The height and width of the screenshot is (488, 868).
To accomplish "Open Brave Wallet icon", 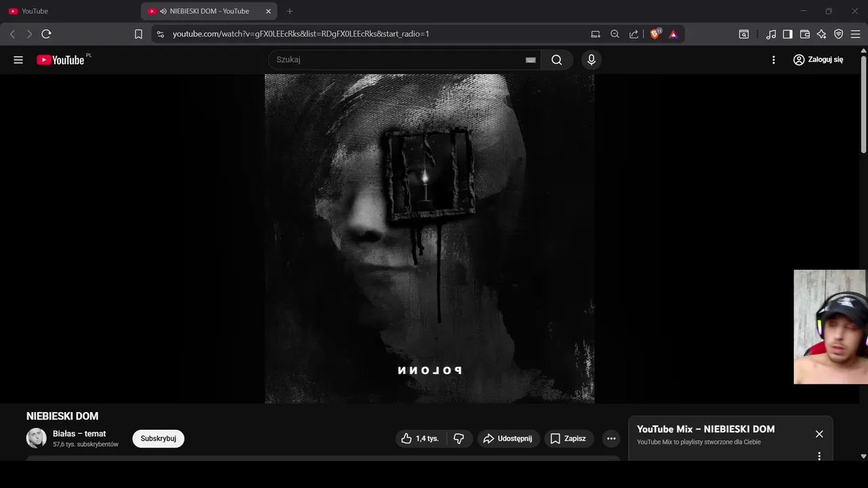I will [805, 34].
